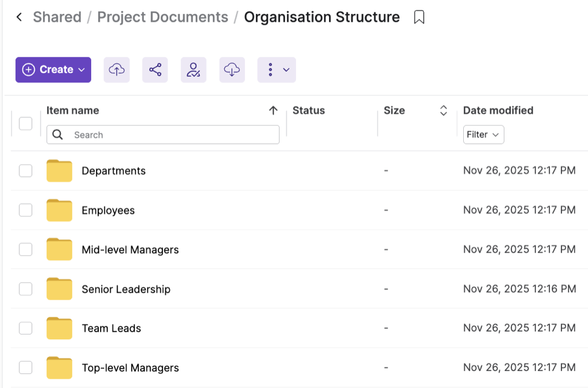The height and width of the screenshot is (388, 588).
Task: Sort by Item name using arrow
Action: click(273, 111)
